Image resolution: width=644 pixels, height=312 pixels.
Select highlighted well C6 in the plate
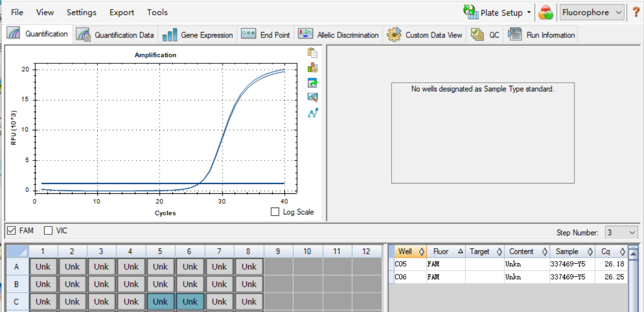pyautogui.click(x=190, y=302)
